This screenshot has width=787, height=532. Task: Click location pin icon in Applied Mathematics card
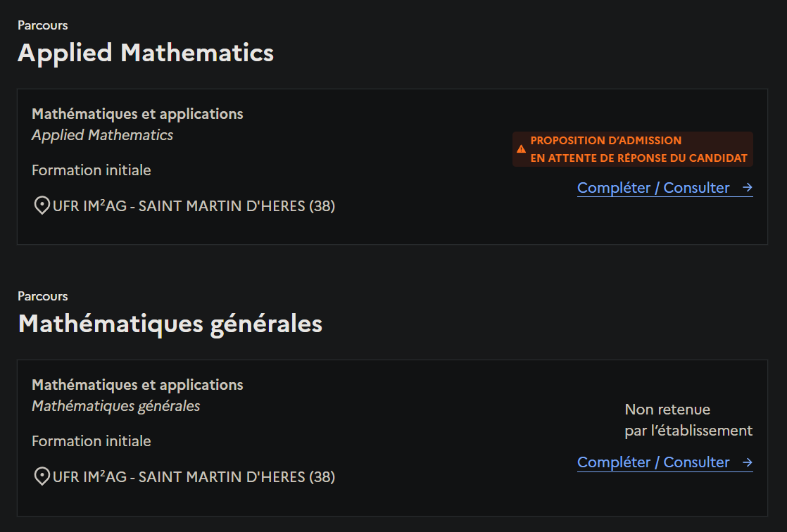tap(42, 206)
